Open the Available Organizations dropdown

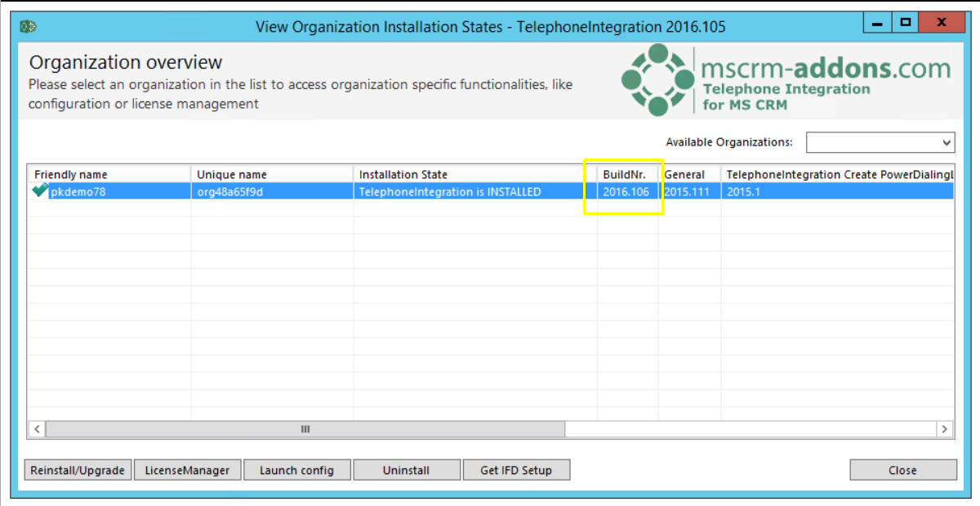tap(880, 142)
